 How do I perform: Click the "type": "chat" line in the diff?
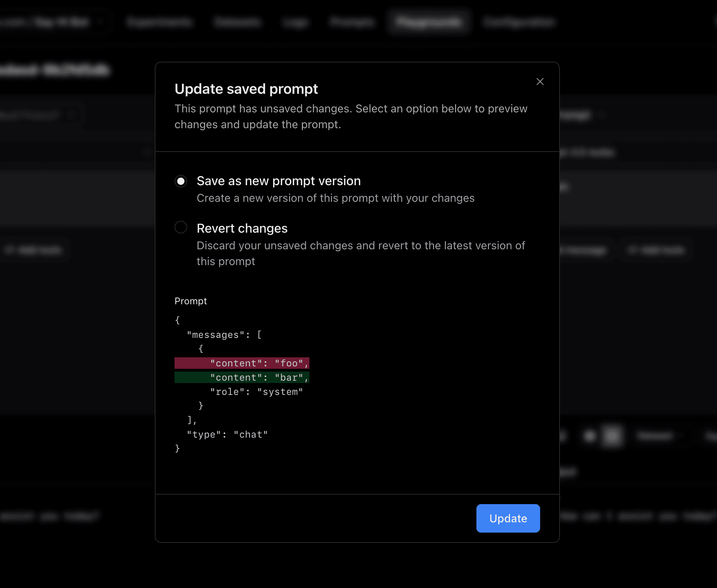point(227,434)
